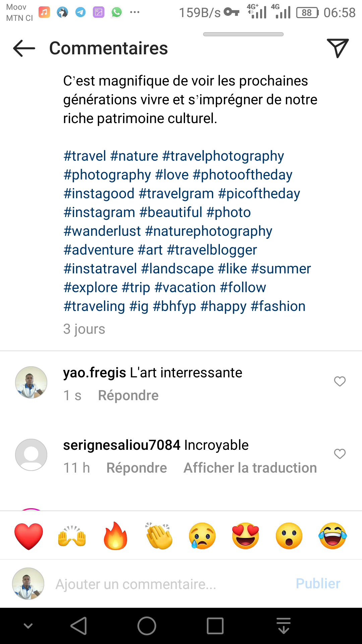Open the share paper-plane icon
The width and height of the screenshot is (362, 644).
click(x=338, y=48)
